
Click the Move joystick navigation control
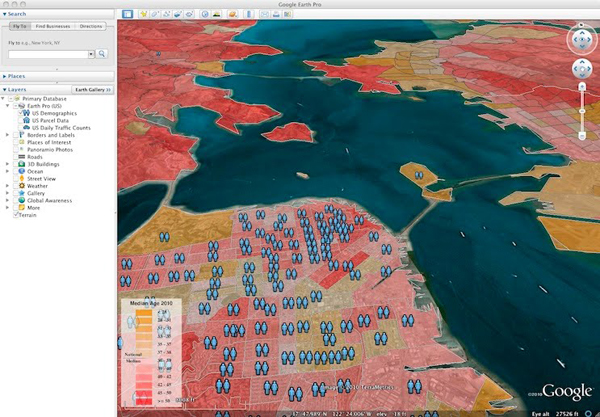click(582, 69)
